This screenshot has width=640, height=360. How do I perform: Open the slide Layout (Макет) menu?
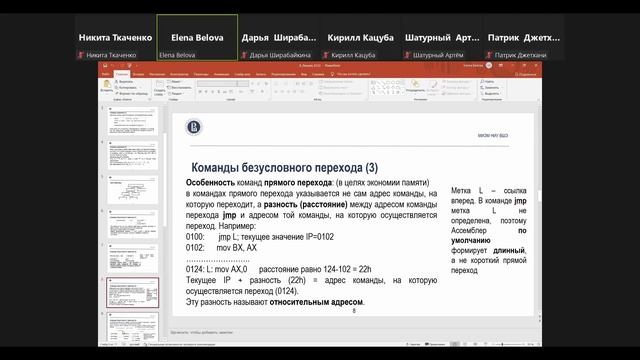coord(175,82)
